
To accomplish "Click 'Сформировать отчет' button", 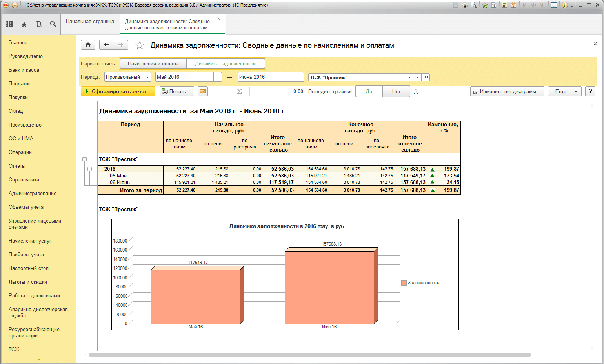I will click(x=118, y=91).
